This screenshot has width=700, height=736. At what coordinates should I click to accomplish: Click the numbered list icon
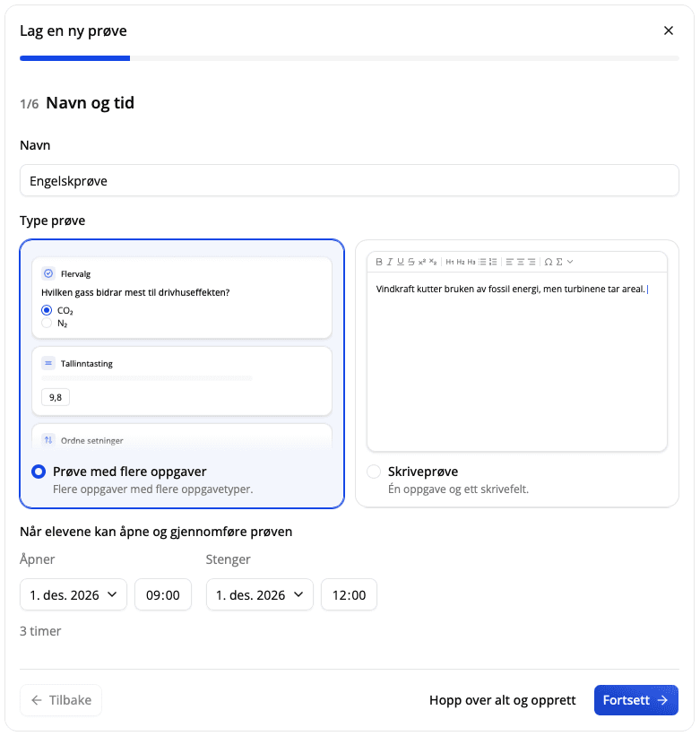(x=493, y=262)
